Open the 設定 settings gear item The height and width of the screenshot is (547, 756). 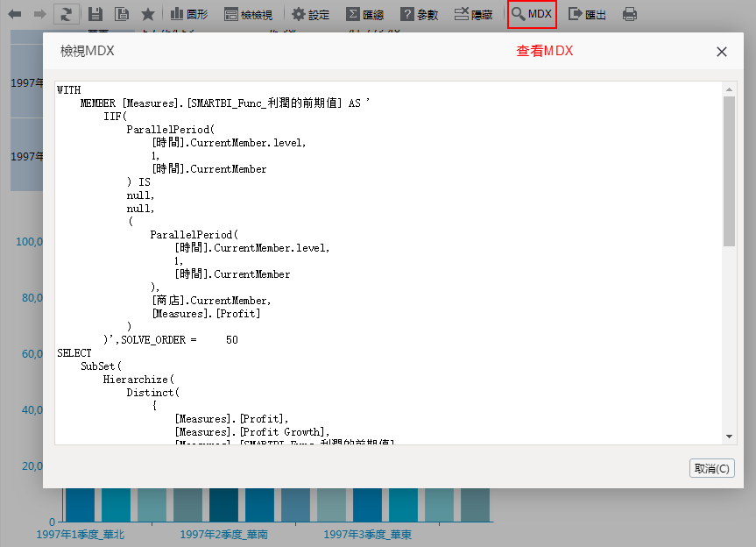pos(311,14)
